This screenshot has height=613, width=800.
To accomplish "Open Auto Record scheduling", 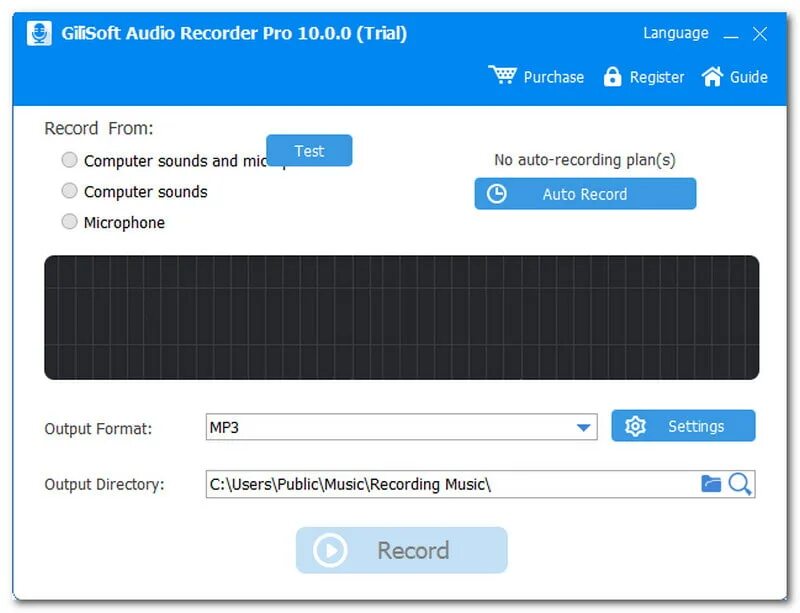I will point(585,193).
